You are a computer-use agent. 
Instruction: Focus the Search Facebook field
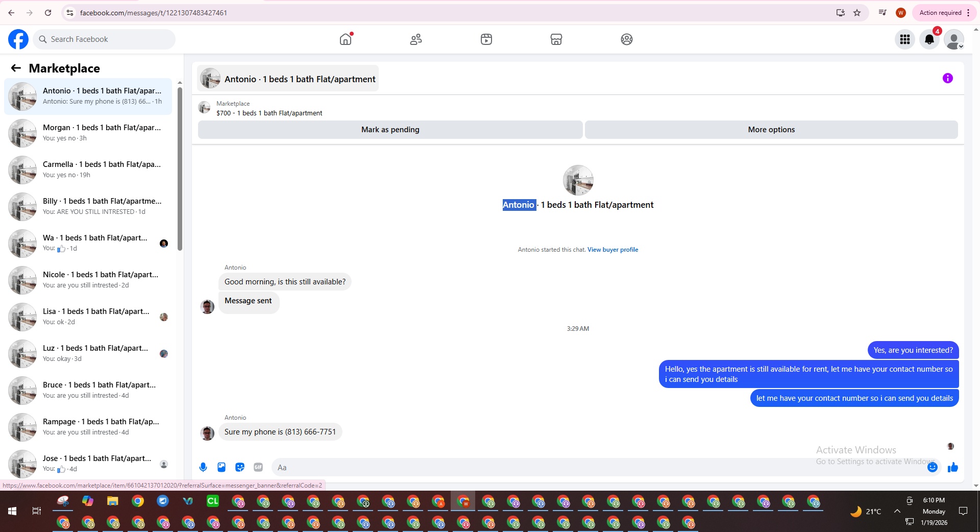(x=104, y=39)
